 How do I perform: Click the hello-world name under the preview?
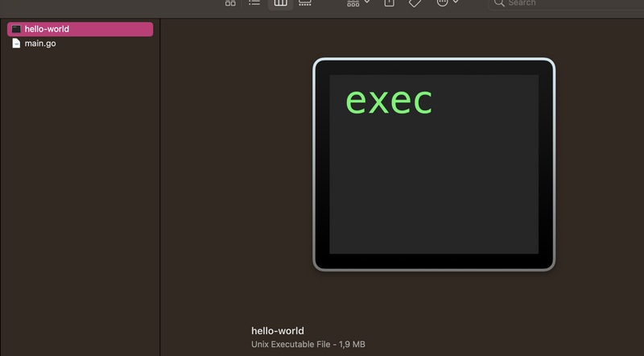[x=278, y=331]
